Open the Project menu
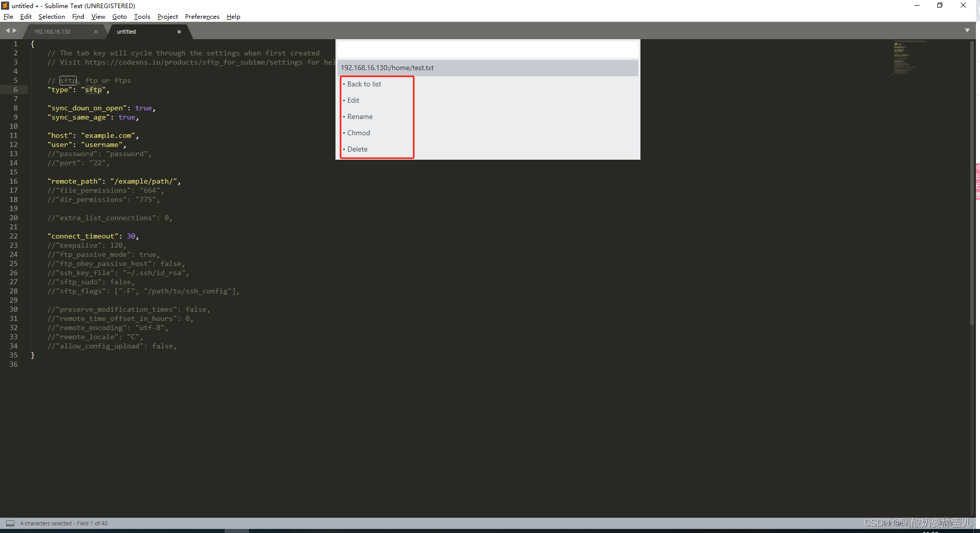Image resolution: width=980 pixels, height=533 pixels. (168, 17)
